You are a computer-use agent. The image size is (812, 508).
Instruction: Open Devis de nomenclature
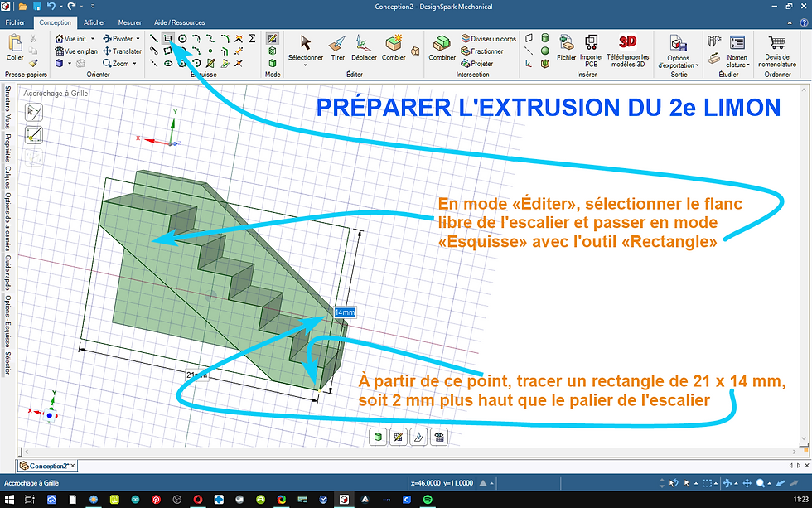[777, 51]
